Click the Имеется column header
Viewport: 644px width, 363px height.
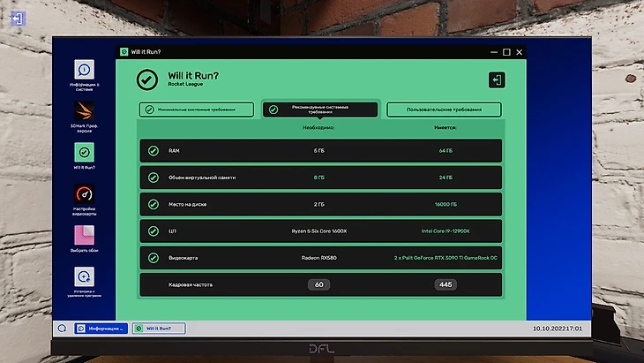point(446,128)
